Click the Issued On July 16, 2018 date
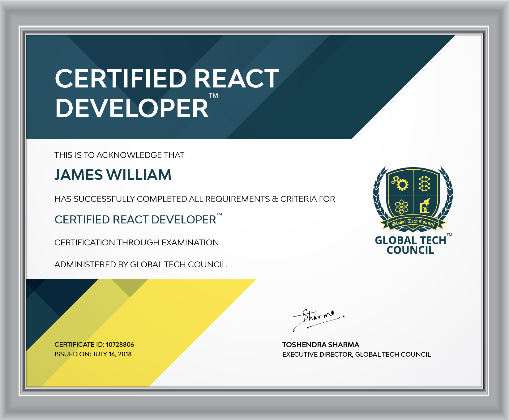This screenshot has width=509, height=420. coord(93,354)
